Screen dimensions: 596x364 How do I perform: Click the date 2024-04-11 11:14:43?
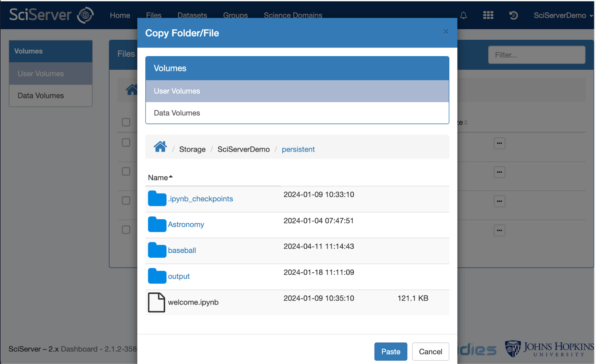(319, 246)
